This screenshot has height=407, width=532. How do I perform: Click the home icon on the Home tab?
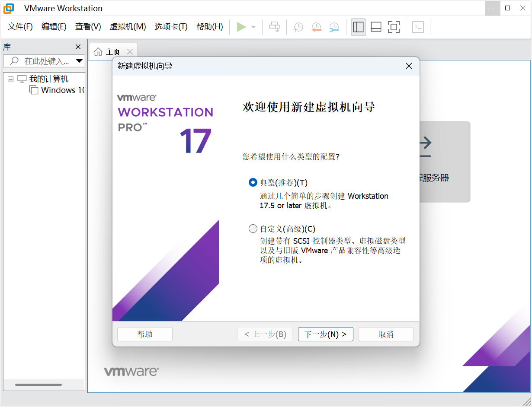(x=98, y=52)
